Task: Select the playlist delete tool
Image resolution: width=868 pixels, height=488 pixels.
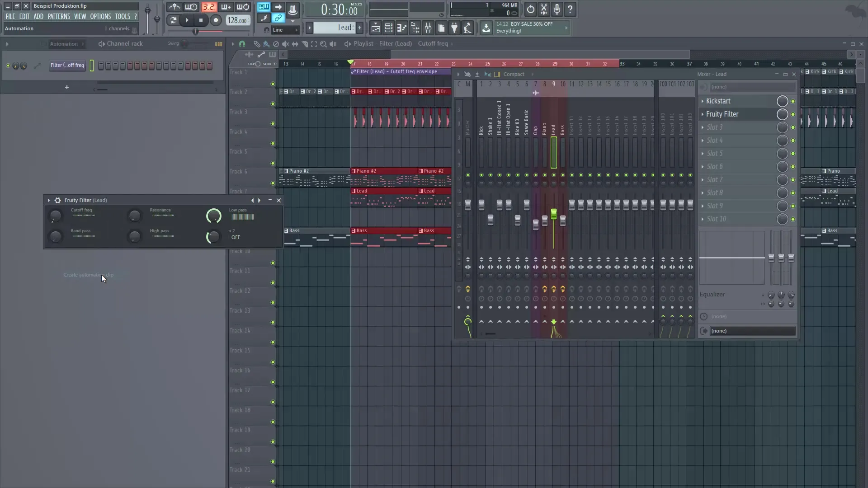Action: click(x=276, y=44)
